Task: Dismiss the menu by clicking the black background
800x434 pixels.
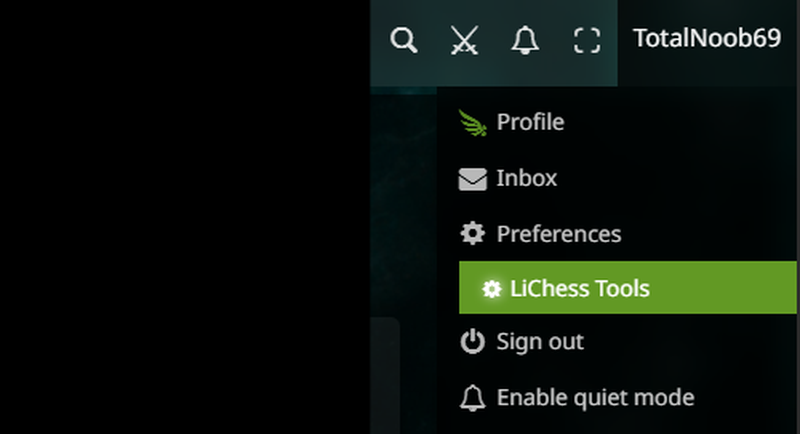Action: [185, 217]
